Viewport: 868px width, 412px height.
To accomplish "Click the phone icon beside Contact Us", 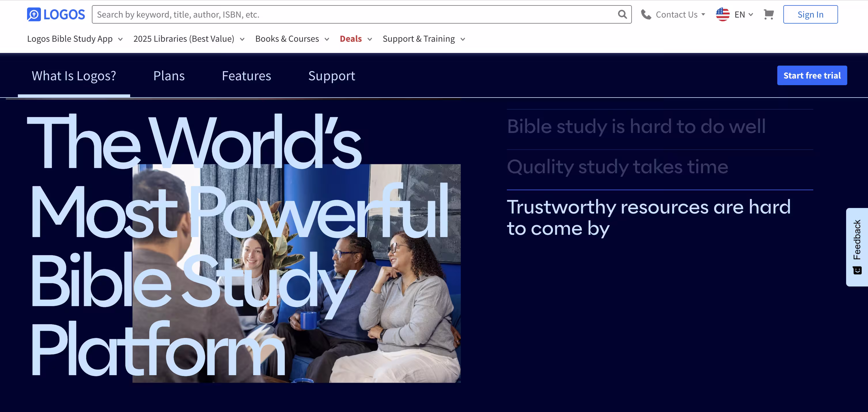I will tap(646, 14).
